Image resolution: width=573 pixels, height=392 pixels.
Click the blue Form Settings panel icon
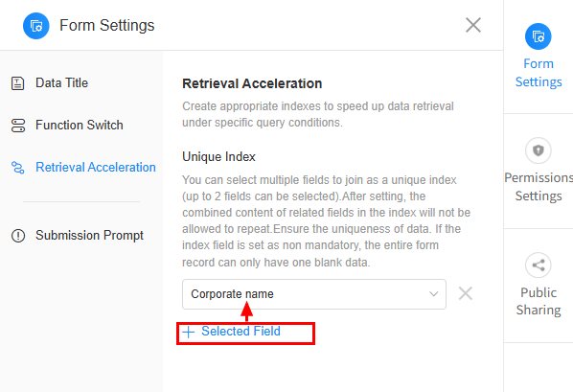pyautogui.click(x=538, y=36)
